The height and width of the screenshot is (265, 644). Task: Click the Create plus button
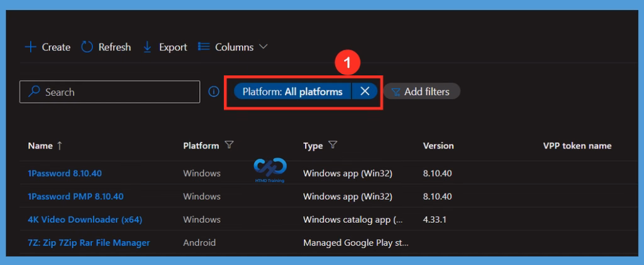(x=48, y=47)
